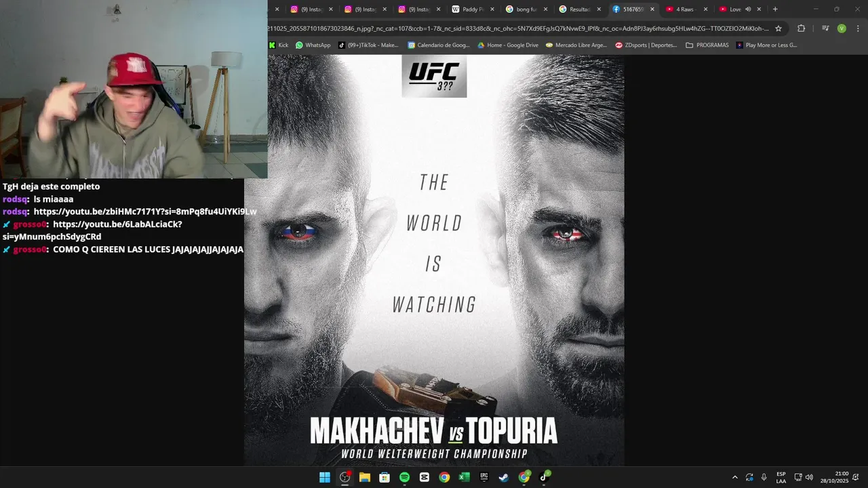Open Microsoft Store from the taskbar

pos(384,477)
